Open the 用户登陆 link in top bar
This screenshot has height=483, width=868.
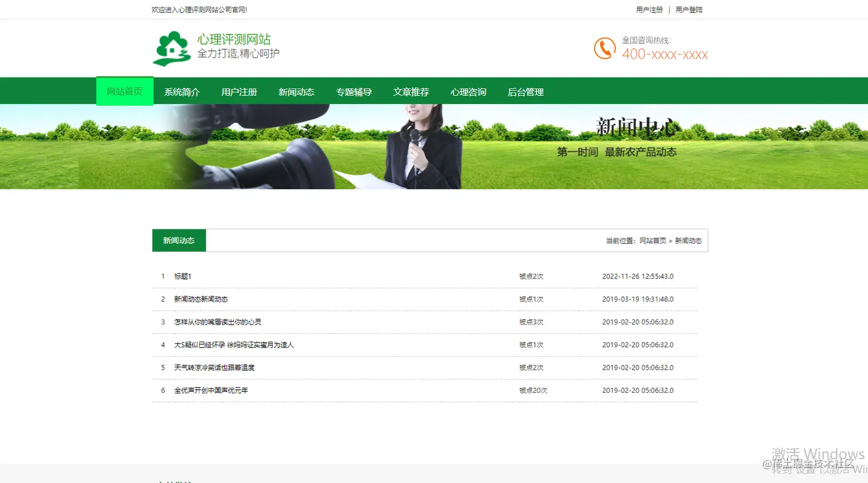pos(689,10)
